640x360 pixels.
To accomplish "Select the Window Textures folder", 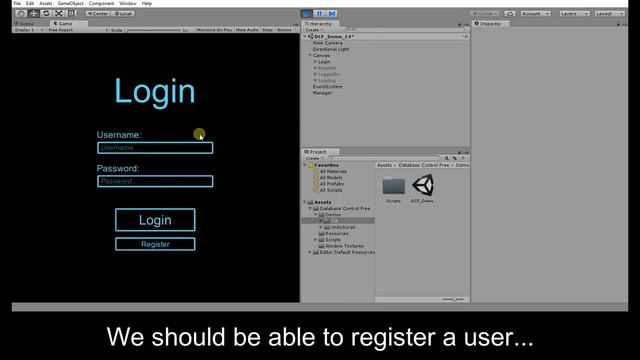I will point(344,246).
